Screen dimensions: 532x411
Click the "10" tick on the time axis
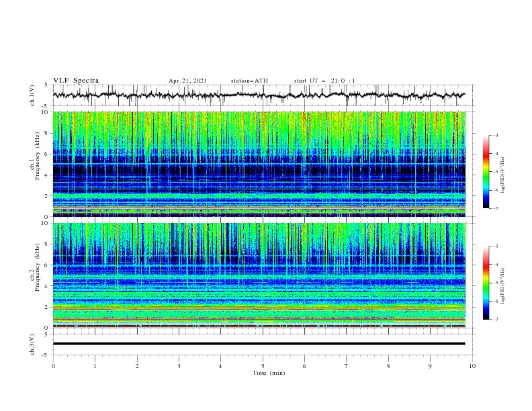[472, 366]
